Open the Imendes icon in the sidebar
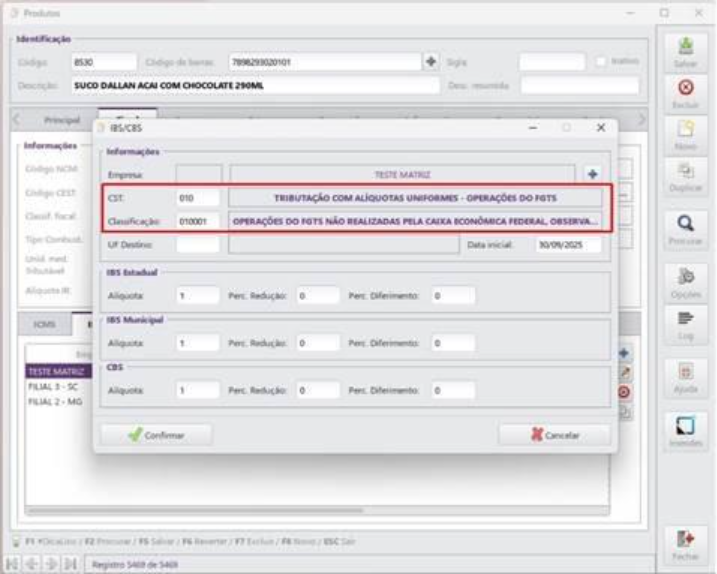This screenshot has width=717, height=574. (685, 430)
